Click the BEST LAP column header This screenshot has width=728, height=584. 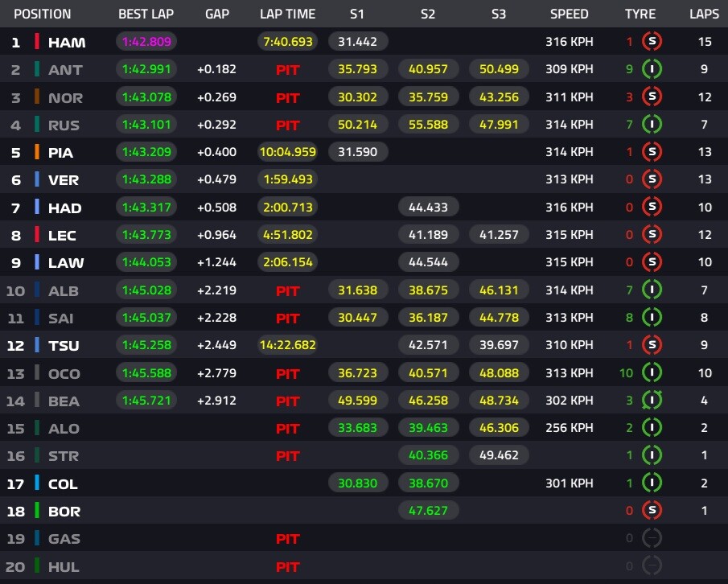(146, 14)
